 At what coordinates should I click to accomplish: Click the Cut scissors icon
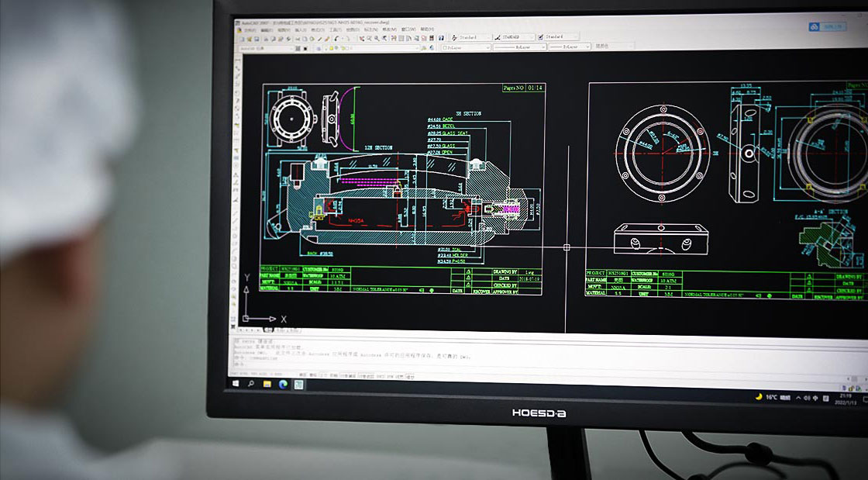298,40
